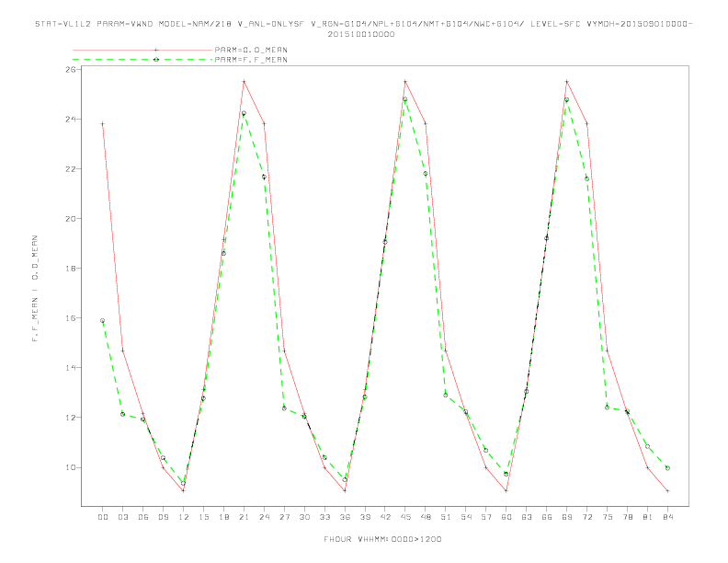Select the green dashed line legend sample

142,60
